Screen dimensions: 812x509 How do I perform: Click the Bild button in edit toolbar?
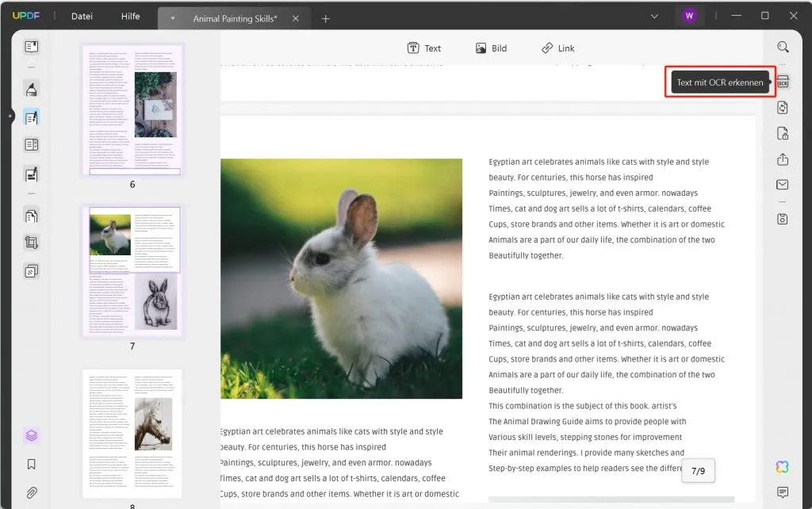click(x=491, y=48)
